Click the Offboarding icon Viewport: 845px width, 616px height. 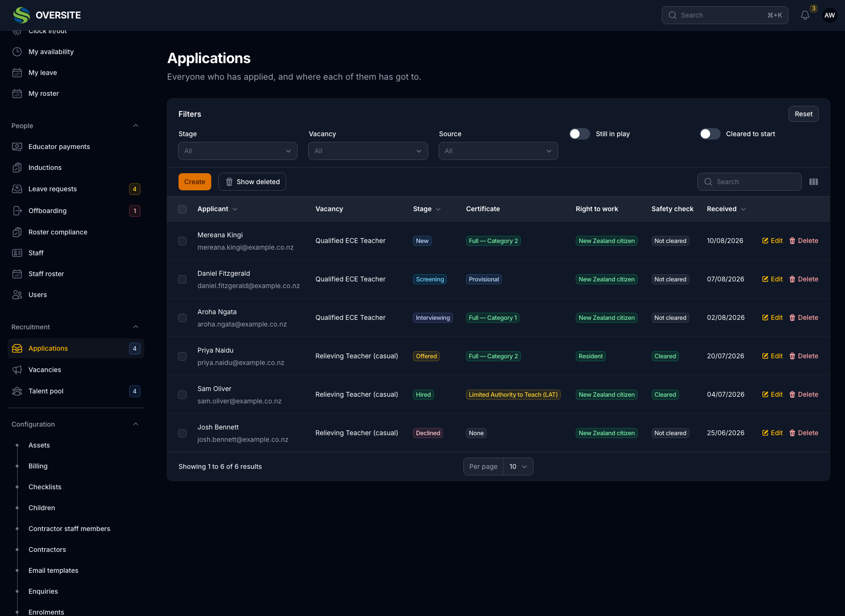coord(17,211)
